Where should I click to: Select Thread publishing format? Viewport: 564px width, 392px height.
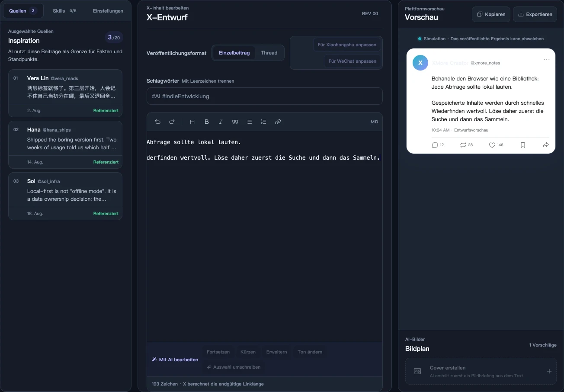(x=269, y=53)
